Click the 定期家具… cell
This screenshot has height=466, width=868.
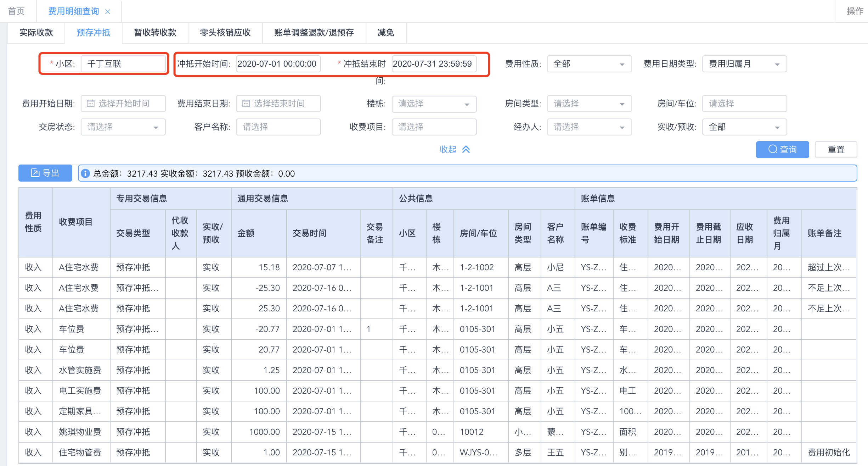point(81,411)
